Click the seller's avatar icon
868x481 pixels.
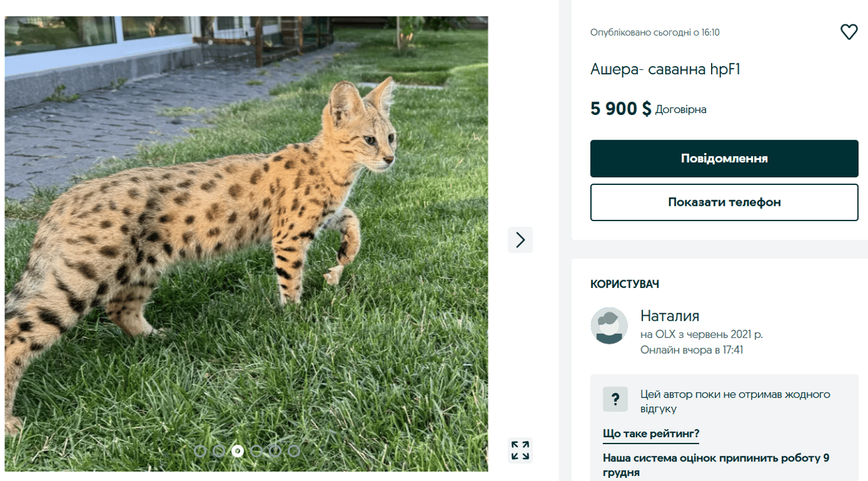(x=609, y=325)
